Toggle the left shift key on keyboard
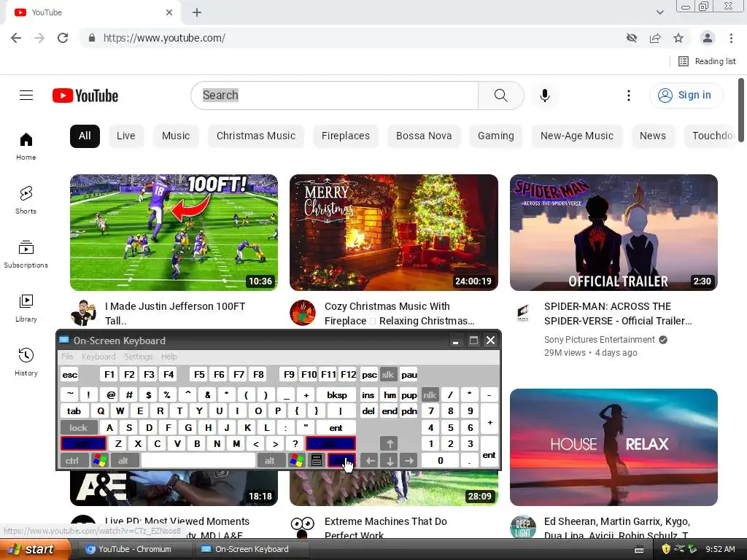The height and width of the screenshot is (560, 747). 83,444
